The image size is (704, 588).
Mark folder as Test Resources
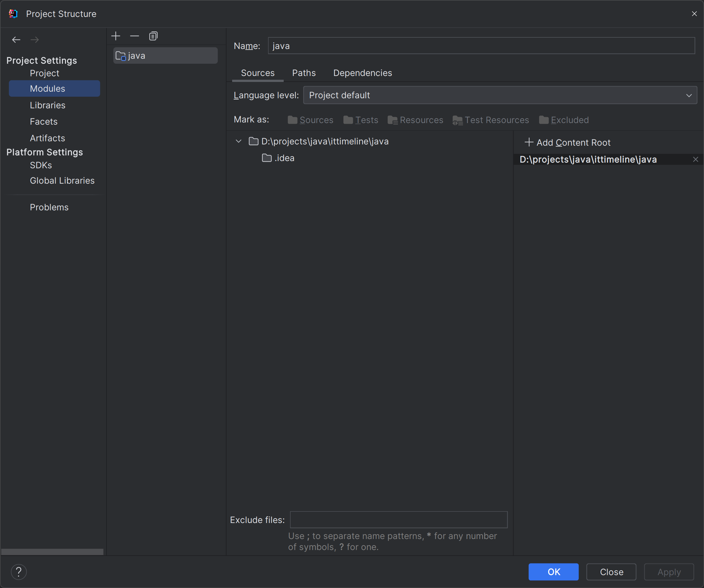click(x=490, y=120)
